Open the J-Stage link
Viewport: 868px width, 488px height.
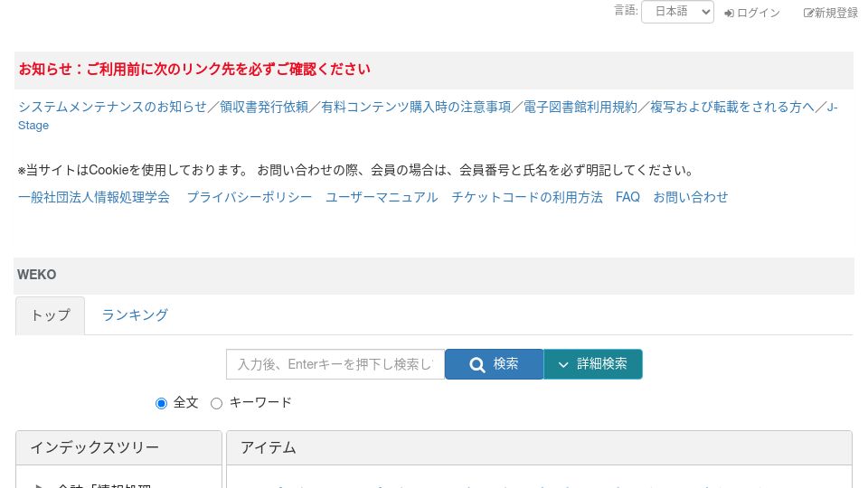tap(33, 125)
